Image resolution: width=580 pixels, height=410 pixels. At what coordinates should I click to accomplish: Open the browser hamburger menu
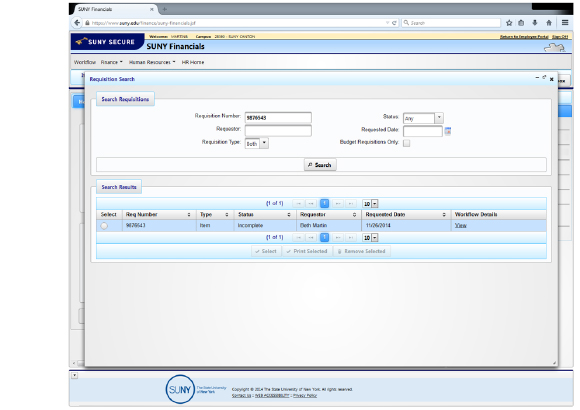[565, 23]
